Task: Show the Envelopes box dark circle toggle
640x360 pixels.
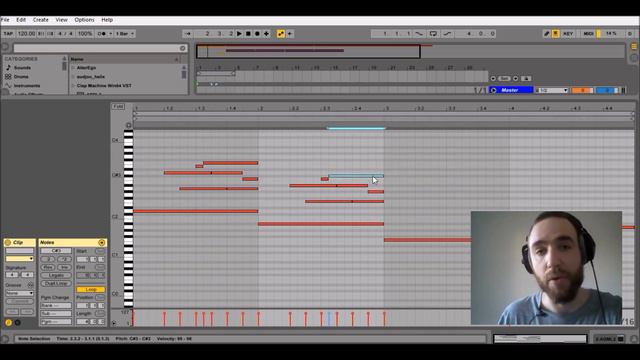Action: 18,322
